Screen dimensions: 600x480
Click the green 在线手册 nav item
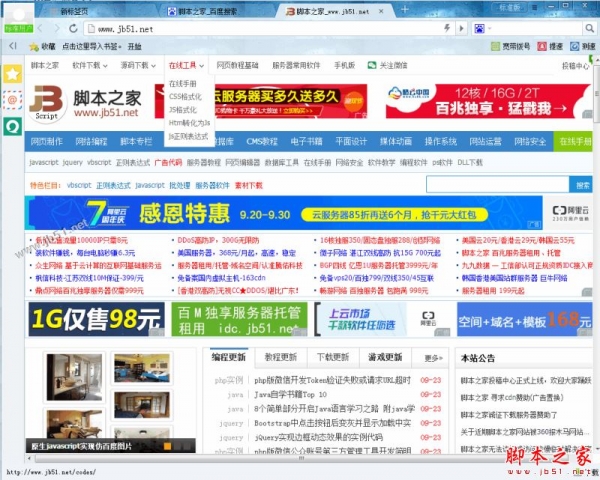click(575, 142)
